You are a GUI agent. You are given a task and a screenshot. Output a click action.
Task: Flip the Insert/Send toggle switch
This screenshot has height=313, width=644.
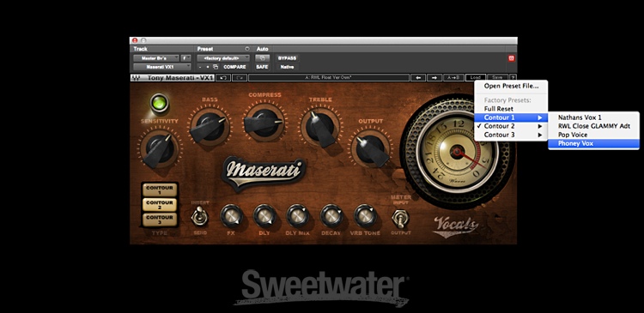pos(199,216)
